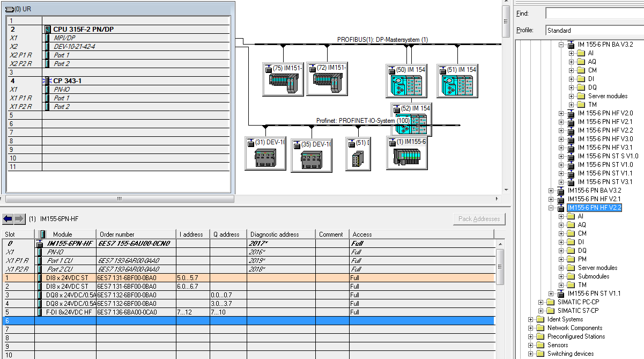
Task: Click the Profinet: PROFINET-IO-System (100) label
Action: tap(362, 121)
